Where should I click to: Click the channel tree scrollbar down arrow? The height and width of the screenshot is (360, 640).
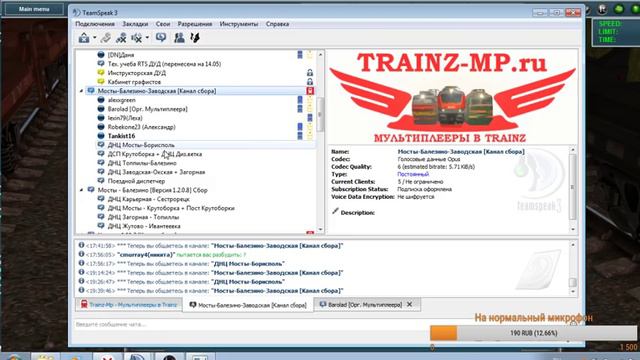[320, 230]
